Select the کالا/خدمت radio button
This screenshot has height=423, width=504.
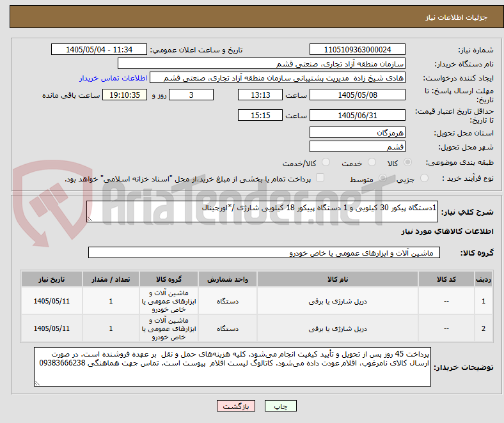click(x=326, y=162)
